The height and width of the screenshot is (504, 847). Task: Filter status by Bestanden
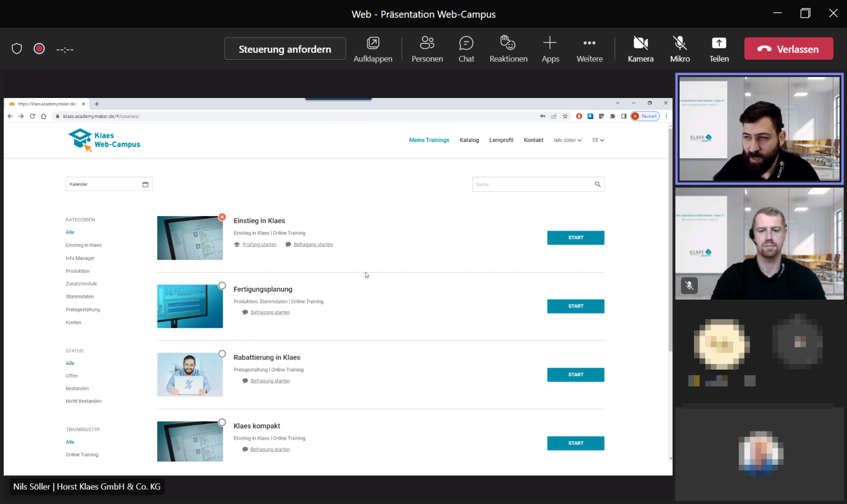pyautogui.click(x=77, y=389)
